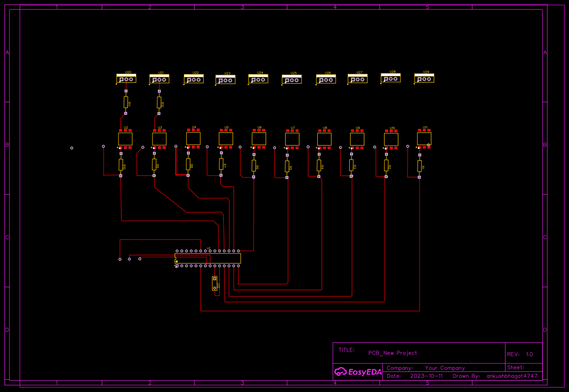Select the U3 component footprint
569x392 pixels.
click(x=159, y=139)
